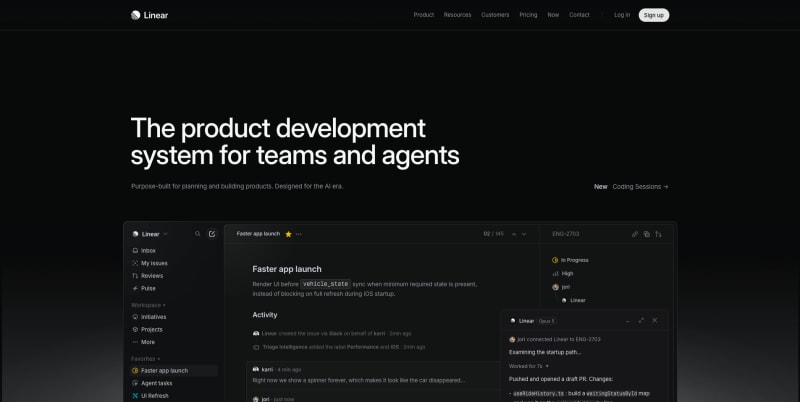Open the Linear workspace switcher dropdown
This screenshot has height=402, width=800.
click(149, 234)
